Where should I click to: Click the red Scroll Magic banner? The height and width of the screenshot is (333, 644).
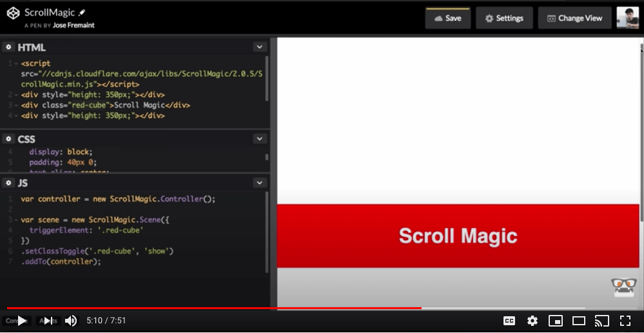(x=458, y=236)
